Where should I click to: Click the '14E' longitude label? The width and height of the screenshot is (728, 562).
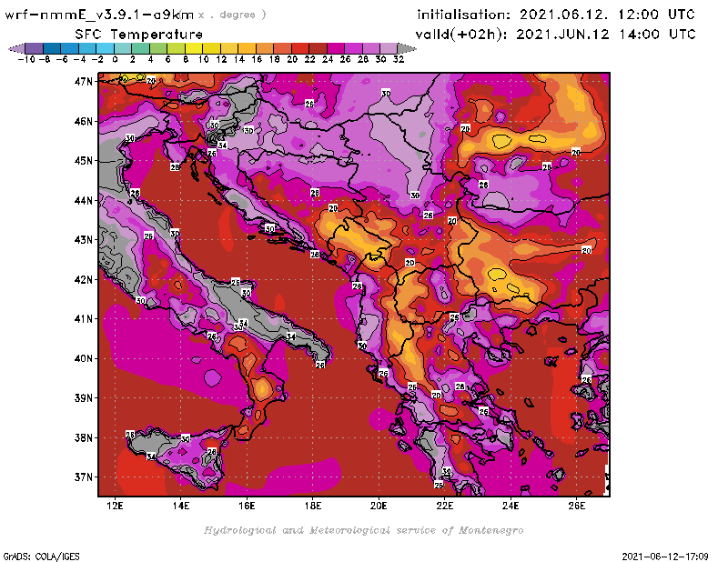tap(180, 506)
